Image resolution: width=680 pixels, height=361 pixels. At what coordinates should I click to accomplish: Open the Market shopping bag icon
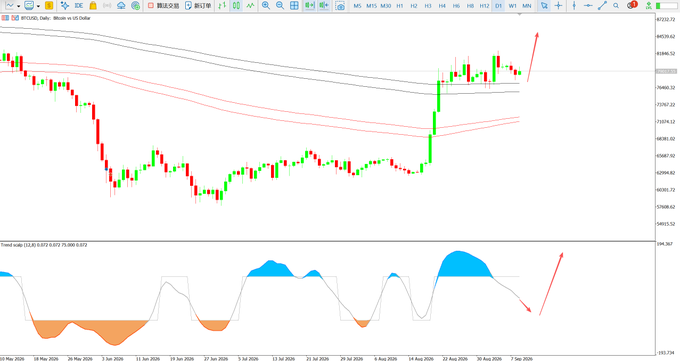click(x=93, y=6)
